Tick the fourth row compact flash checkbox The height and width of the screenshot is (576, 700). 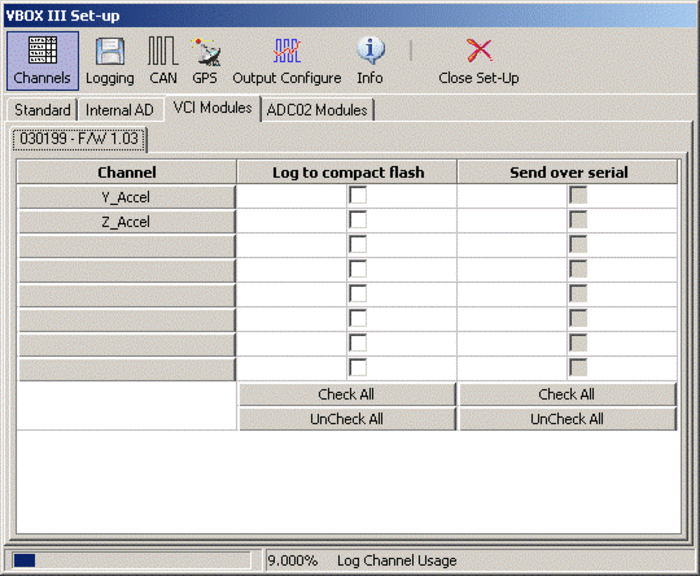tap(358, 269)
